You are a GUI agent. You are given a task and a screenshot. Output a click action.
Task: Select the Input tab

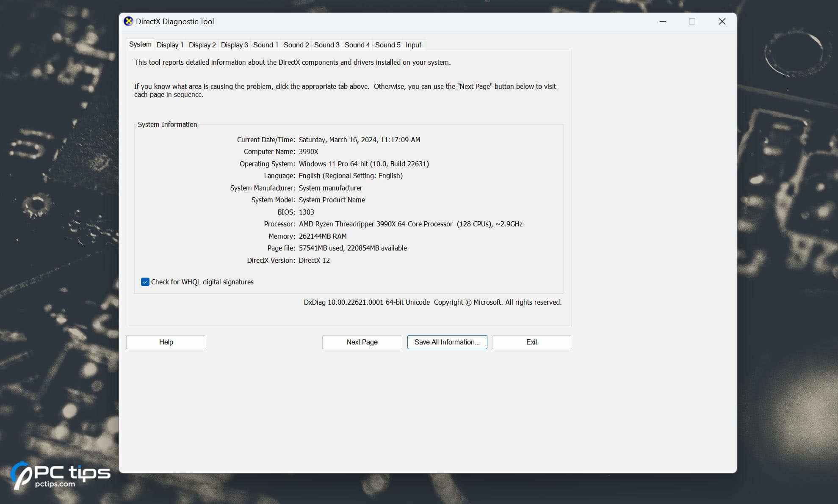(413, 44)
